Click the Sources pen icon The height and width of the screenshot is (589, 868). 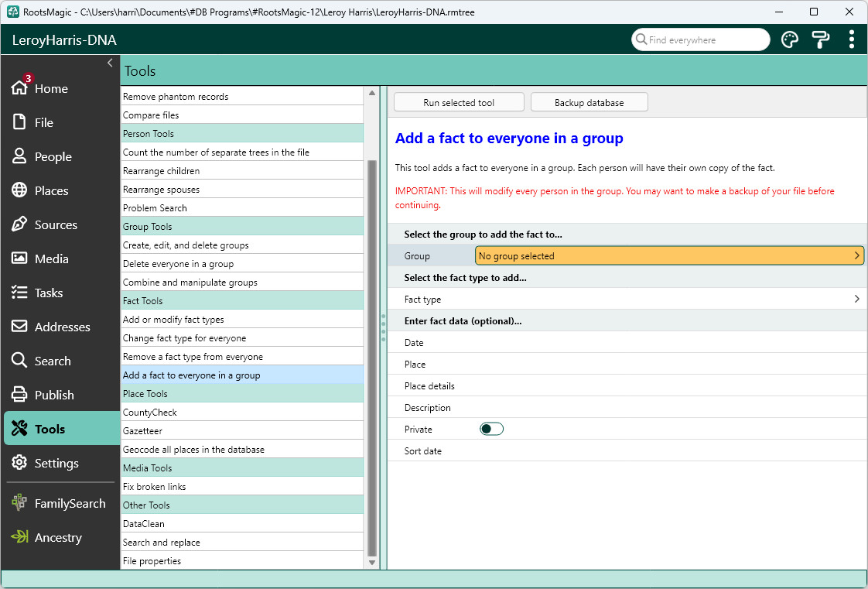click(x=19, y=224)
